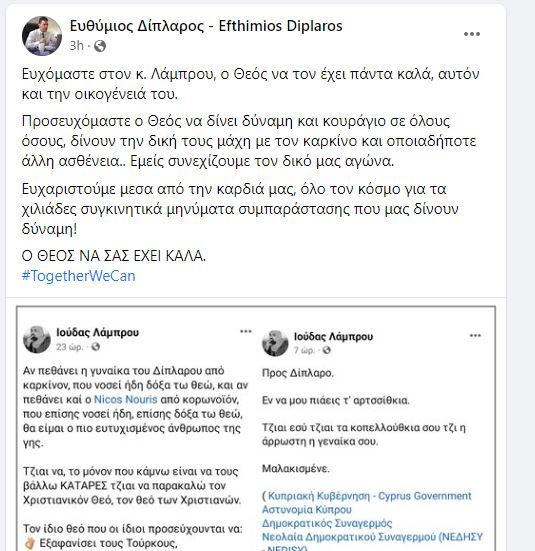Click the public globe icon beside 3h

[100, 46]
